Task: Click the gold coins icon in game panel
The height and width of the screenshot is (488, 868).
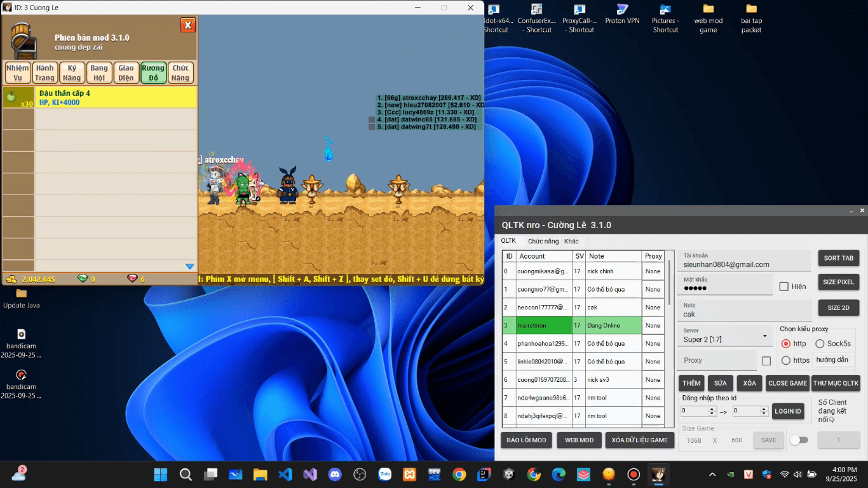Action: tap(11, 279)
